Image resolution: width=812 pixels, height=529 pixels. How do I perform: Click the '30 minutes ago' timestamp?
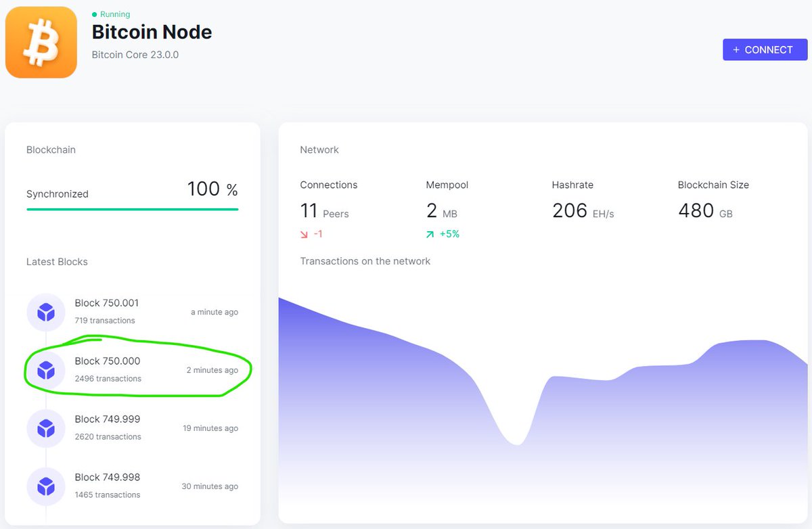tap(210, 487)
